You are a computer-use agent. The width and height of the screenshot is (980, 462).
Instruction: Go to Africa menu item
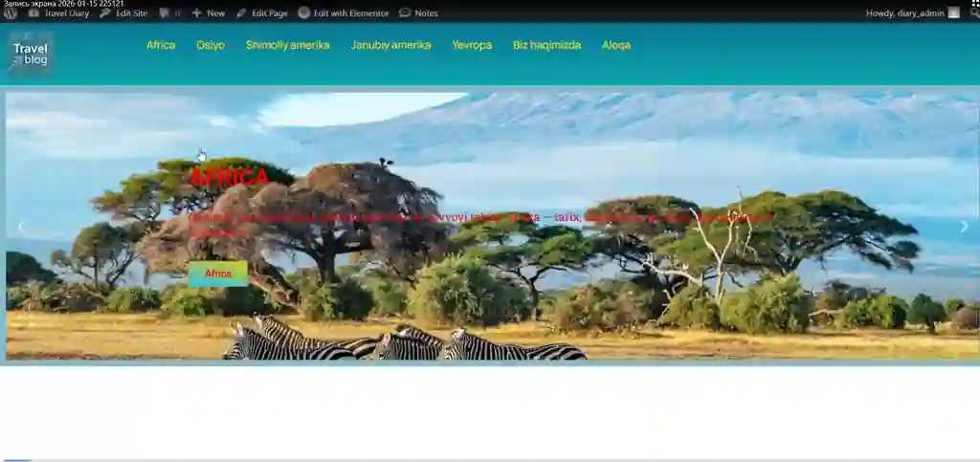[161, 45]
